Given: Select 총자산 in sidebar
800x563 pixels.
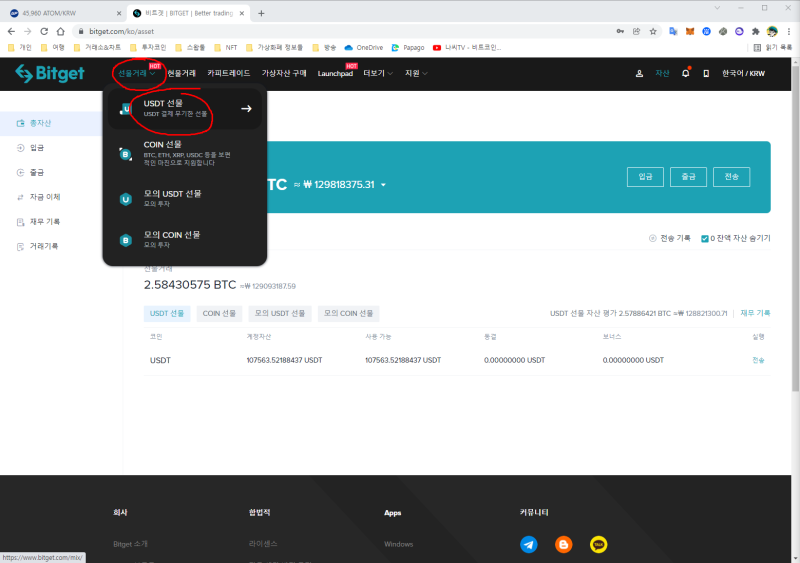Looking at the screenshot, I should [x=51, y=123].
